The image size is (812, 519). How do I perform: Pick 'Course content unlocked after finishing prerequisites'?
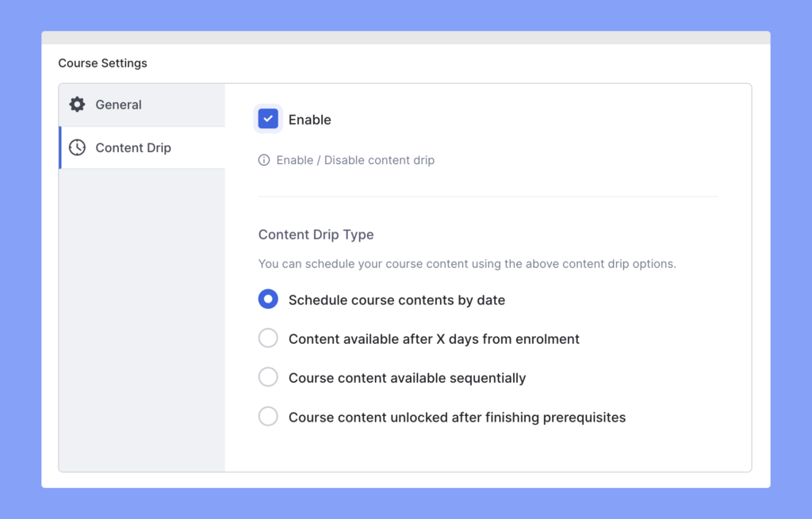(x=442, y=416)
